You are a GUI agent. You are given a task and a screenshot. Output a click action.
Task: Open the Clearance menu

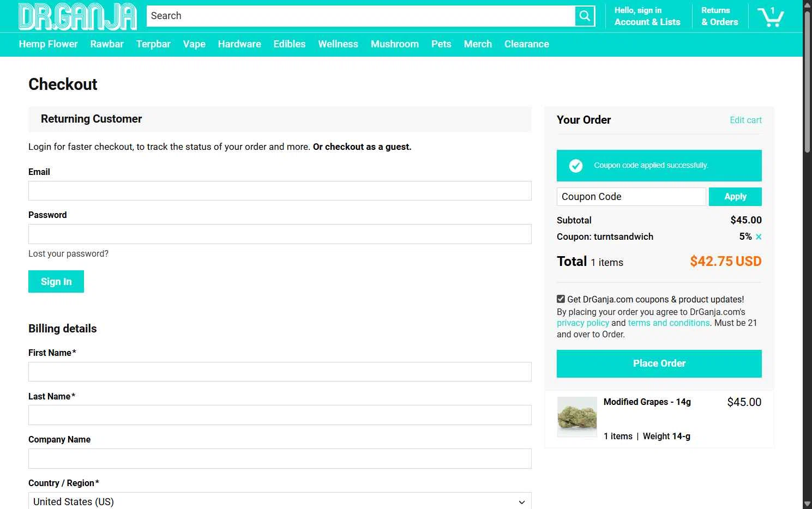pyautogui.click(x=527, y=44)
